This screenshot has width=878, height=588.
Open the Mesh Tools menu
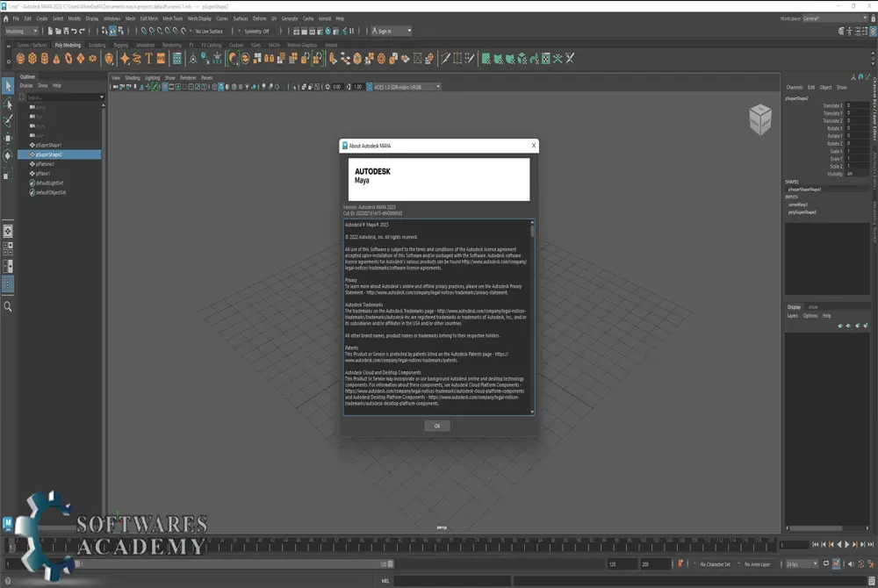coord(172,18)
